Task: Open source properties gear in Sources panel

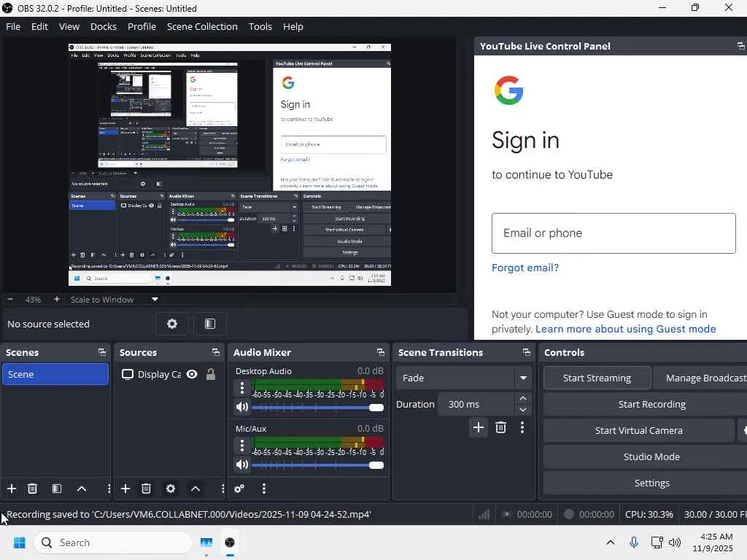Action: (171, 489)
